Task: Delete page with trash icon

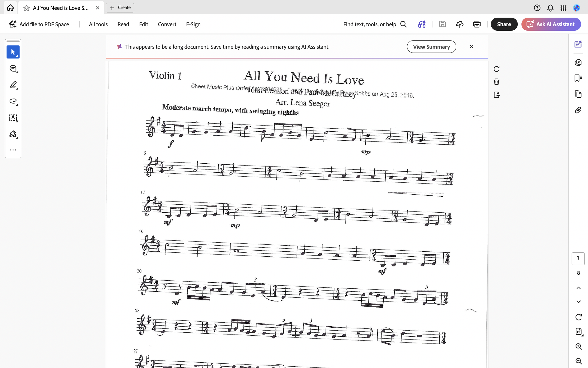Action: tap(497, 82)
